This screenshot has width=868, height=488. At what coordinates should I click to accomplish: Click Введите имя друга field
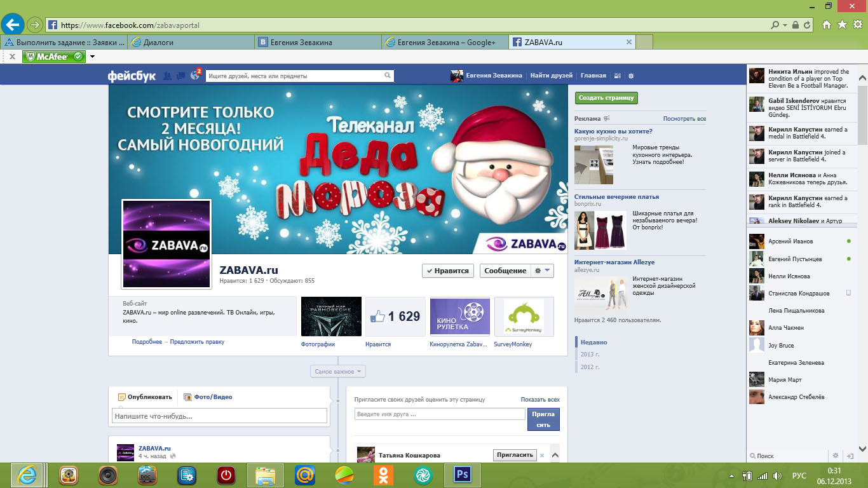point(440,414)
